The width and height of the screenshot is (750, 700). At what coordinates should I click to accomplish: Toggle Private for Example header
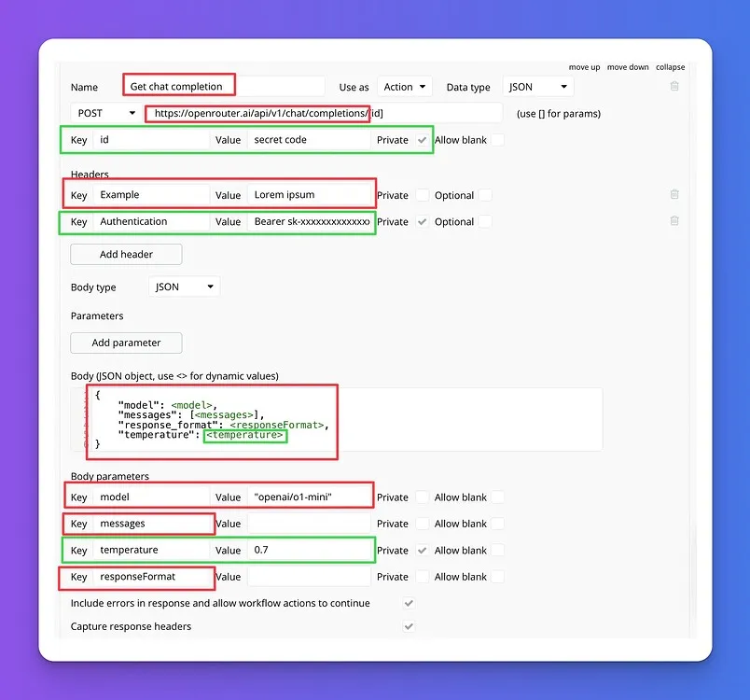point(422,195)
